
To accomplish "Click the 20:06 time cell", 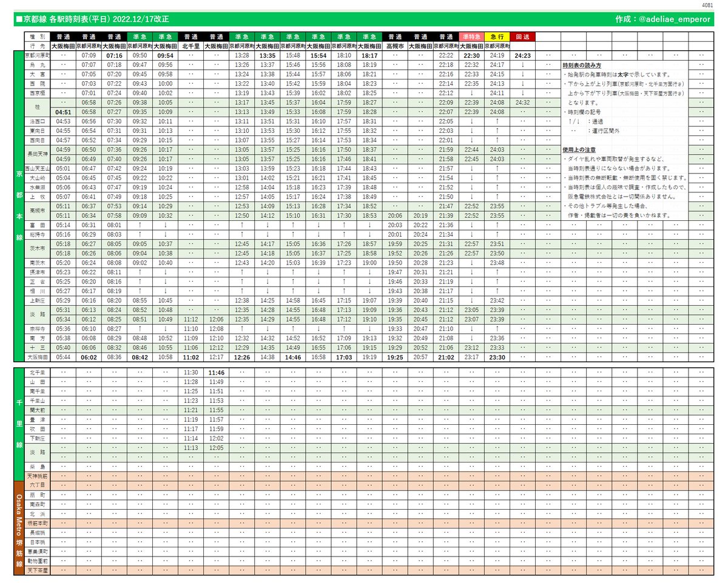I will (x=395, y=215).
